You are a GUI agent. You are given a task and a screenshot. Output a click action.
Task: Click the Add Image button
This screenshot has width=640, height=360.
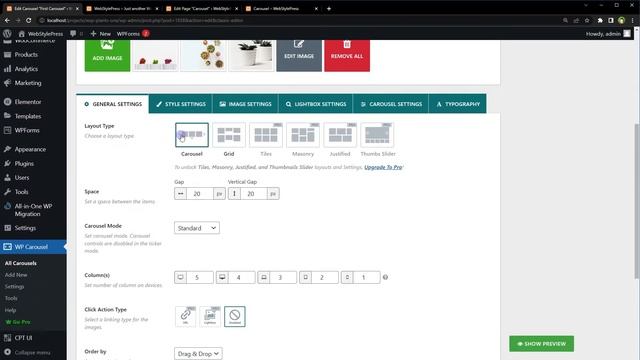[x=107, y=56]
